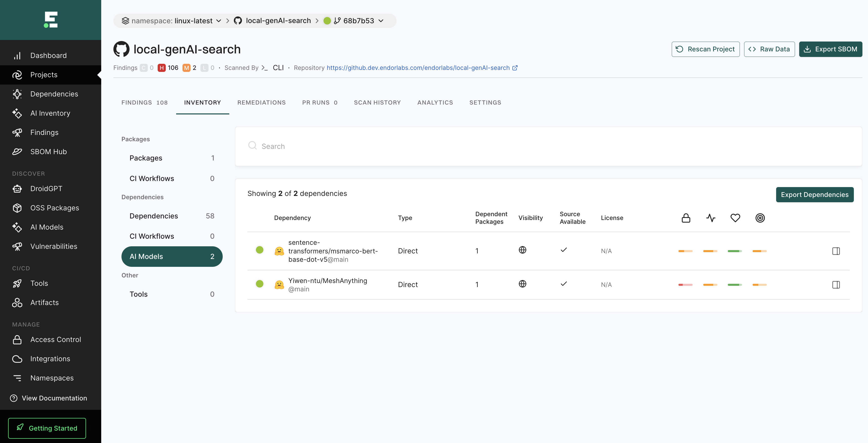Open the external repository link icon
The image size is (868, 443).
tap(515, 68)
